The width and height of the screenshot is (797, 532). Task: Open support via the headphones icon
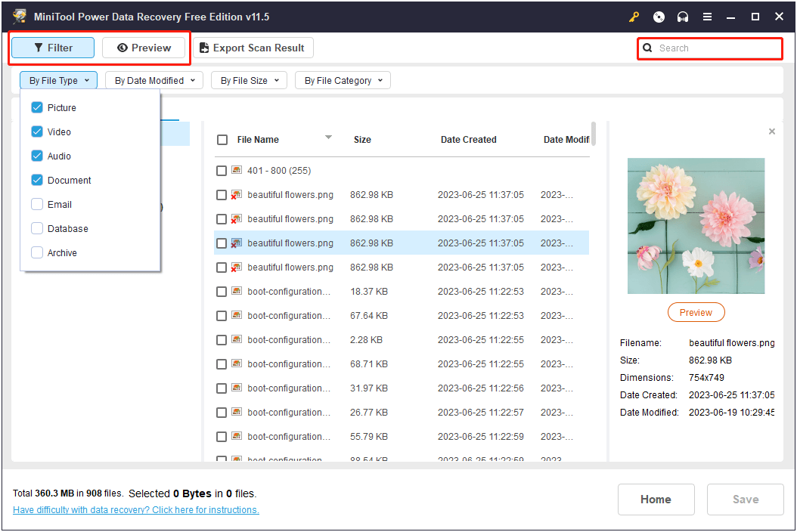[x=683, y=17]
